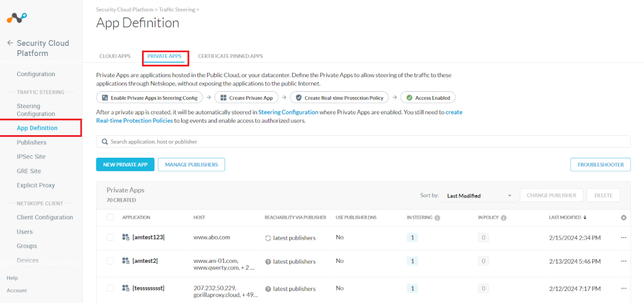Open Explicit Proxy in the sidebar

36,185
